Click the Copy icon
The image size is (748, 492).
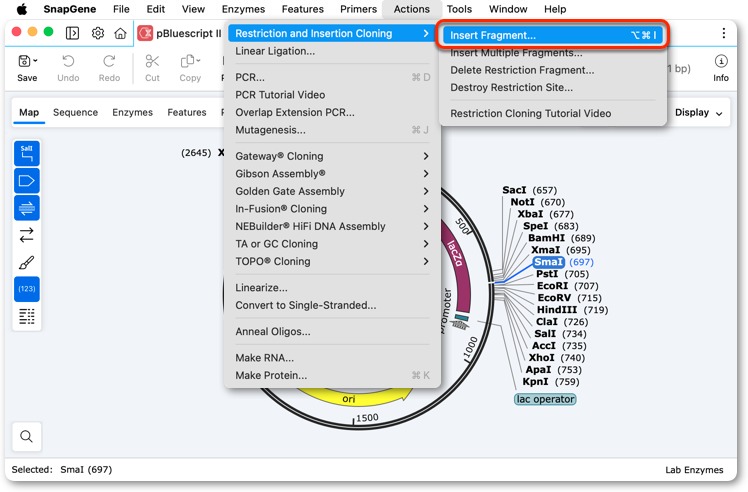[x=187, y=61]
